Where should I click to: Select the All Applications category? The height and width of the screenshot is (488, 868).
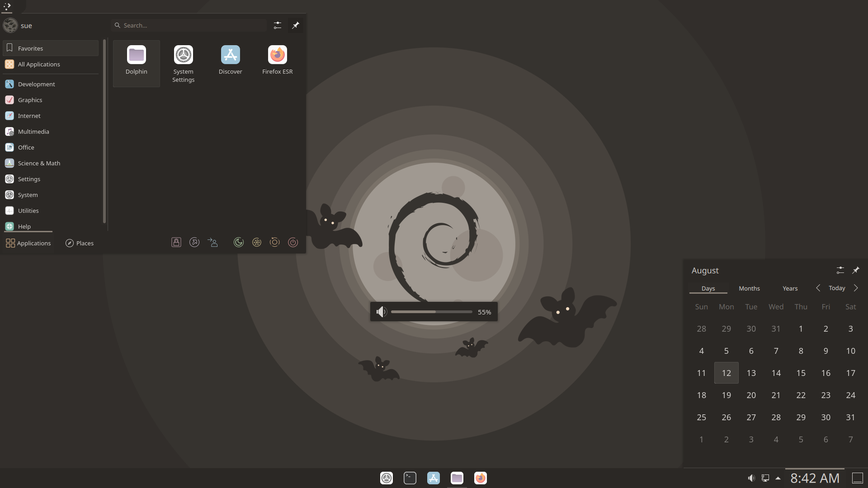tap(51, 64)
